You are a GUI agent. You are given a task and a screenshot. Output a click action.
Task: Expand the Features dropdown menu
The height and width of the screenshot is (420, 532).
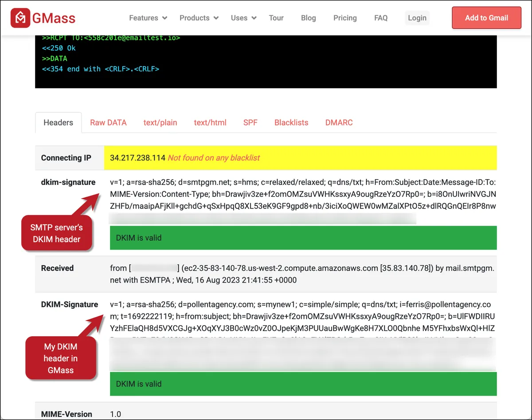coord(148,18)
